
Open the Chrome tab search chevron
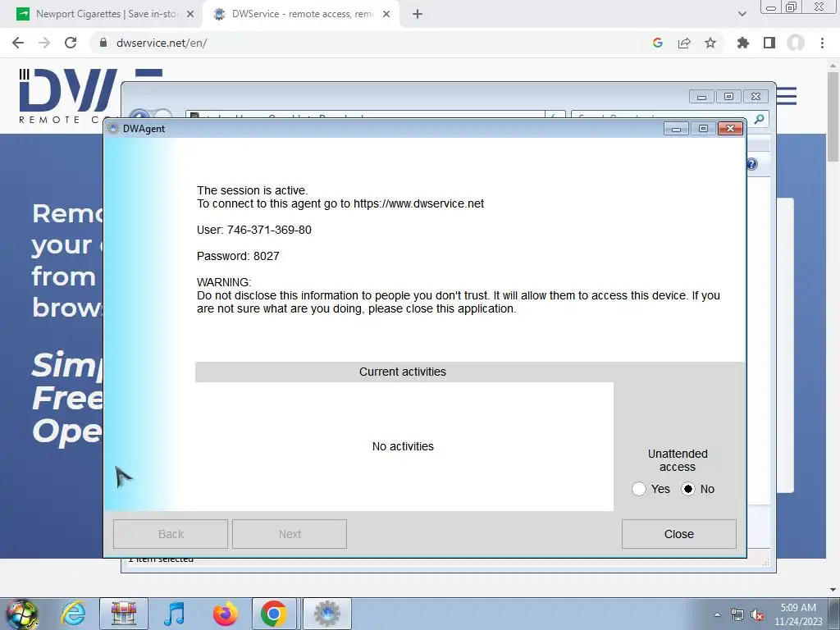point(742,14)
